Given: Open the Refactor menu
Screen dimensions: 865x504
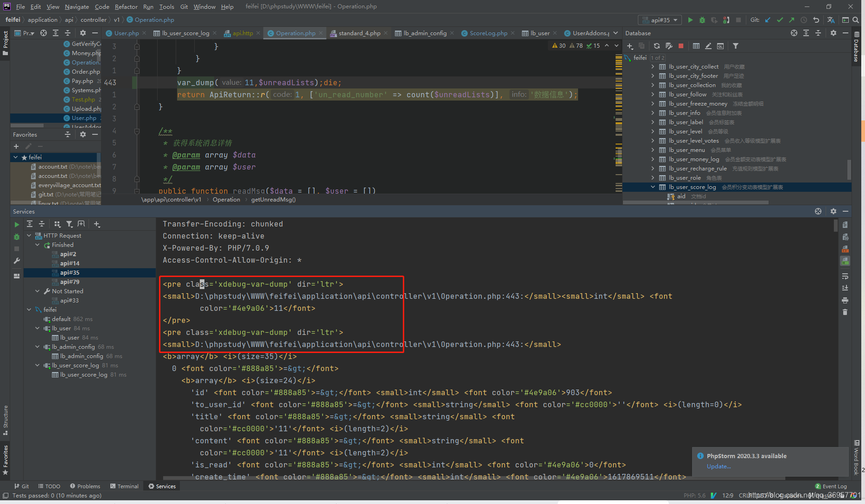Looking at the screenshot, I should [126, 6].
